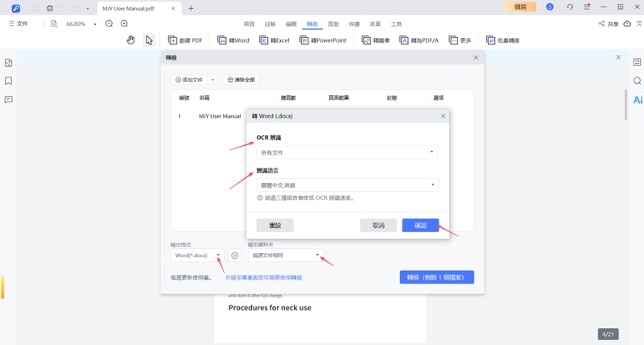Open the 輸出資料夾 folder dropdown
644x345 pixels.
pyautogui.click(x=286, y=256)
